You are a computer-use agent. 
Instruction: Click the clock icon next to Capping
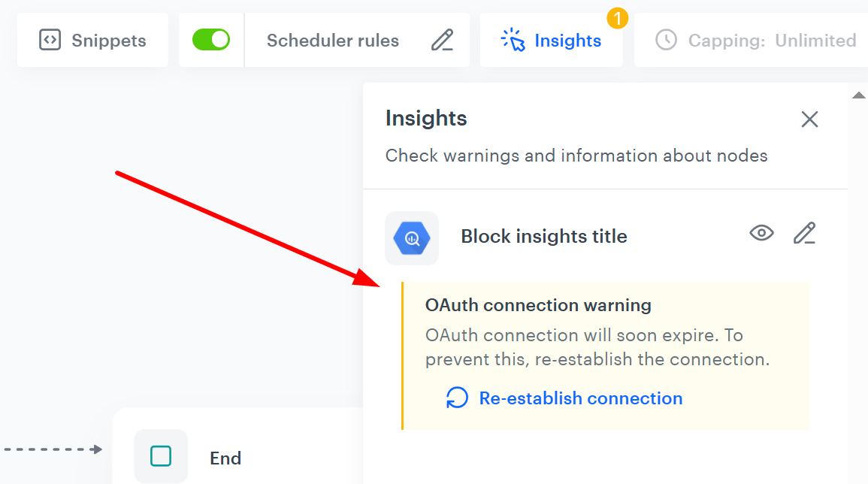(x=666, y=41)
